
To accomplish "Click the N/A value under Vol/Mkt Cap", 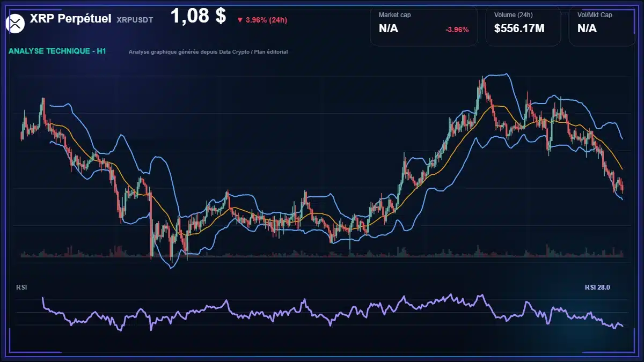I will pos(587,28).
